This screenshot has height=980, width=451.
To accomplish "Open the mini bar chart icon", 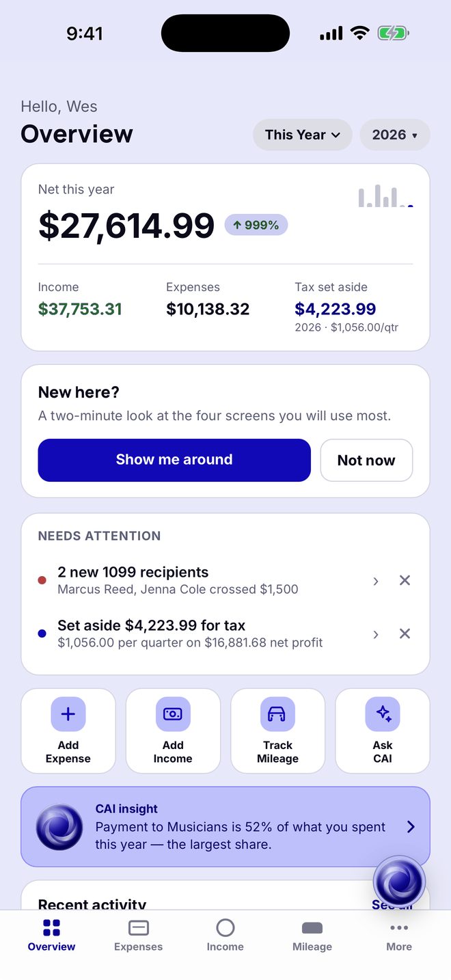I will [x=385, y=196].
